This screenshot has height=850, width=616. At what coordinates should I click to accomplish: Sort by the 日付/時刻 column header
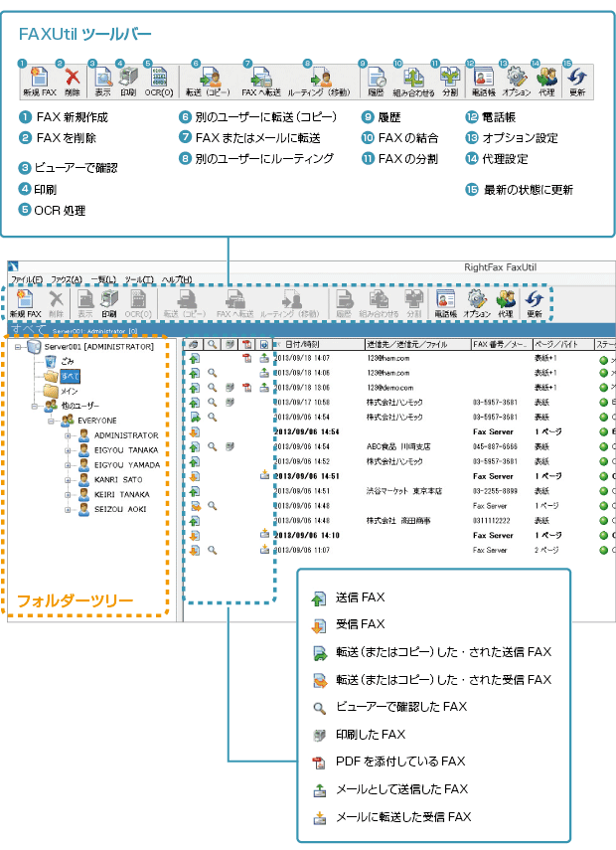click(320, 344)
